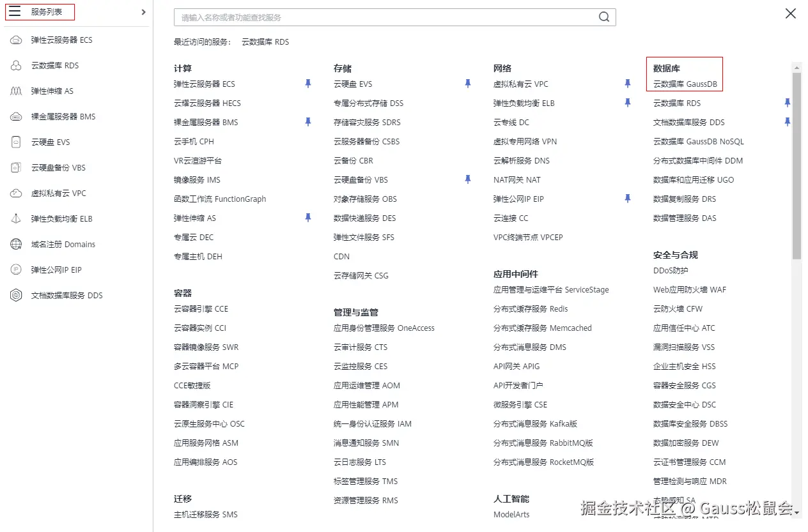Unpin 裸金属服务器 BMS in 计算 list
Screen dimensions: 808x532
click(x=308, y=122)
